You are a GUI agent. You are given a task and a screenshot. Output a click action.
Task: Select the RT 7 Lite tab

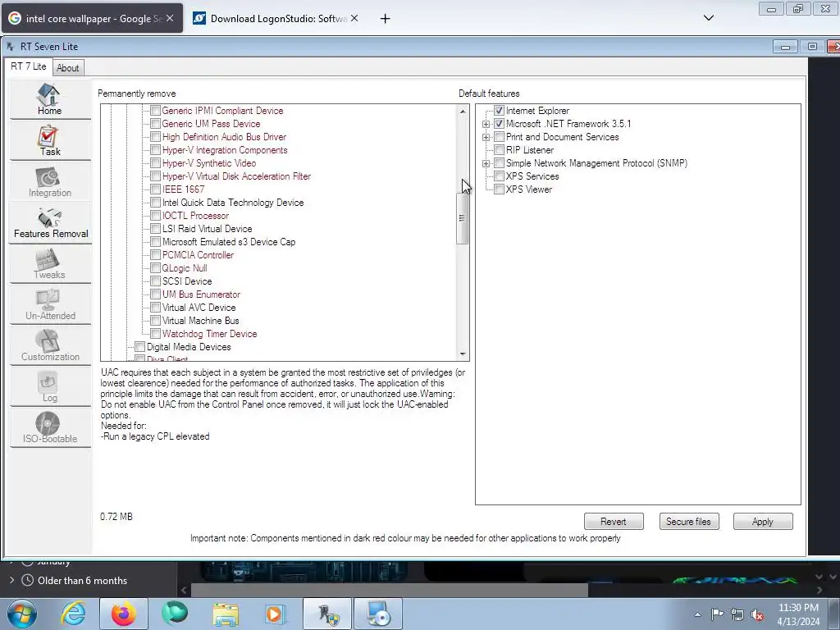coord(29,66)
